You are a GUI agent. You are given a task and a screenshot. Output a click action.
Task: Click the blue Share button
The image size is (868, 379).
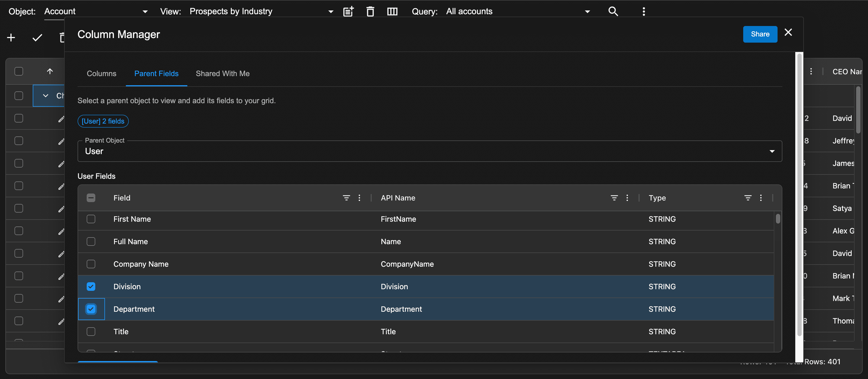(760, 34)
